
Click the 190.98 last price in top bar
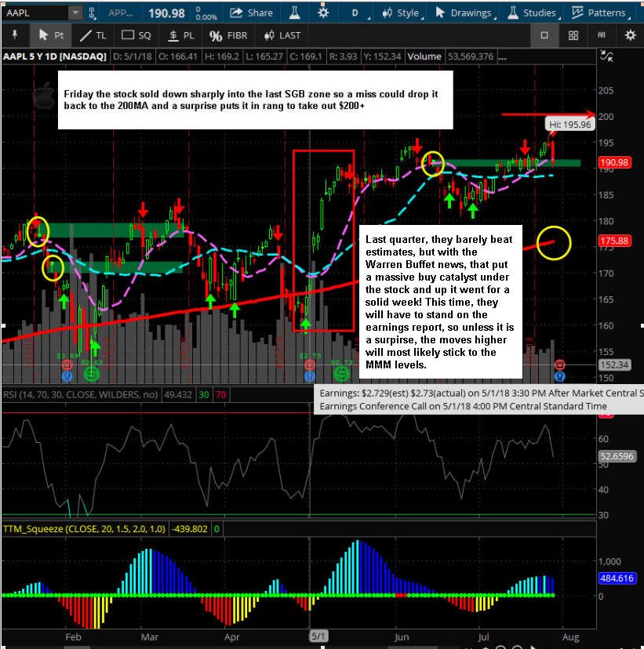coord(166,13)
